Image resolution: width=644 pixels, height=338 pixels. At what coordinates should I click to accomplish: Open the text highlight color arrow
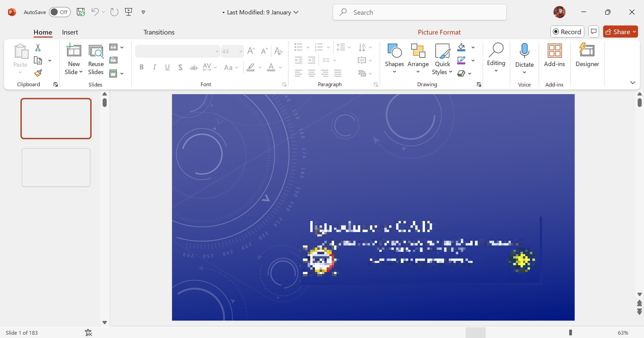pos(260,67)
